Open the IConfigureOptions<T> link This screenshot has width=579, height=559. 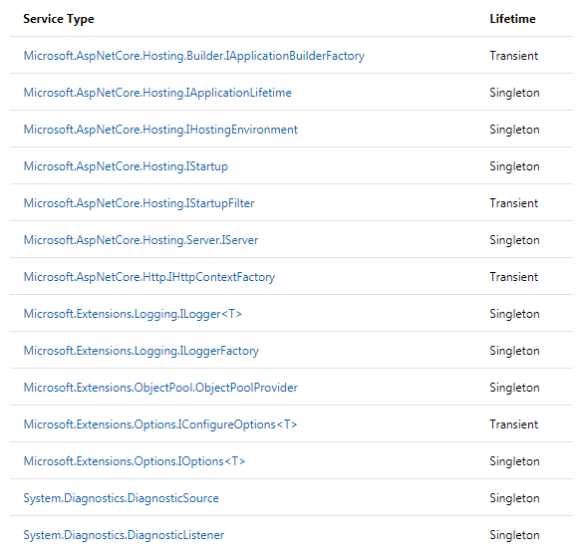click(160, 425)
